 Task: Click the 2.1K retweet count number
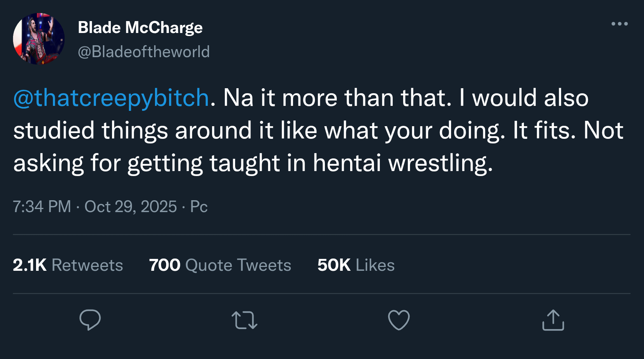(30, 265)
